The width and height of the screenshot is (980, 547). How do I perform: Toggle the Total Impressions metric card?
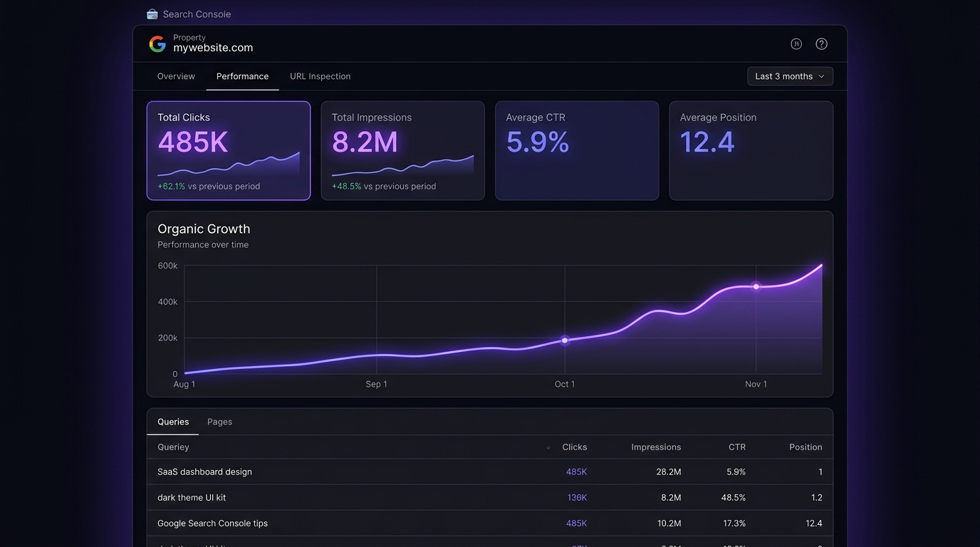pyautogui.click(x=402, y=150)
